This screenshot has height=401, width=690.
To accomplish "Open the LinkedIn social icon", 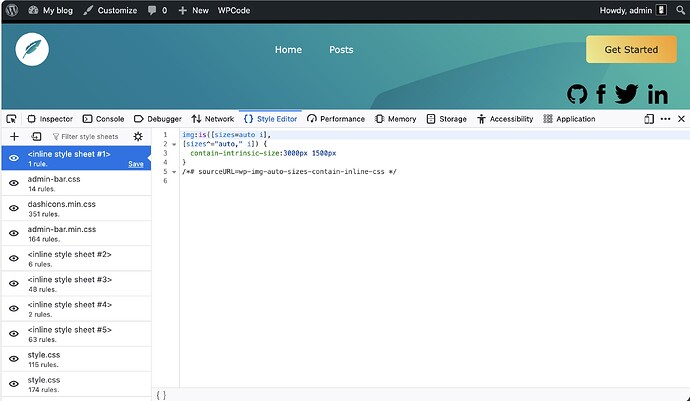I will coord(657,94).
